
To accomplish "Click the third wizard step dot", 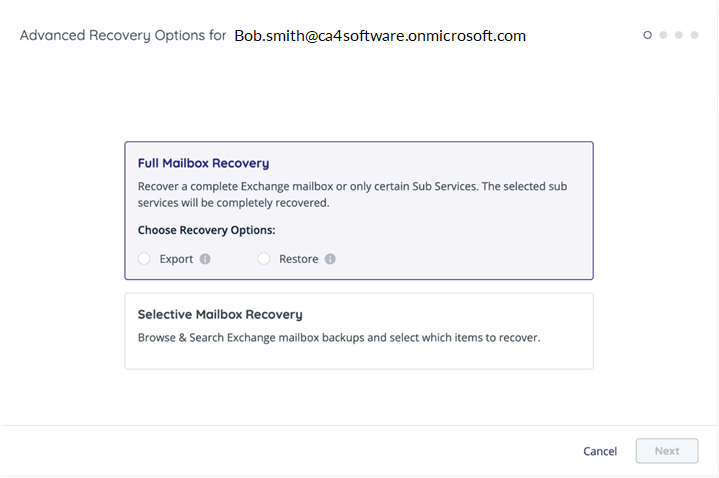I will tap(679, 35).
